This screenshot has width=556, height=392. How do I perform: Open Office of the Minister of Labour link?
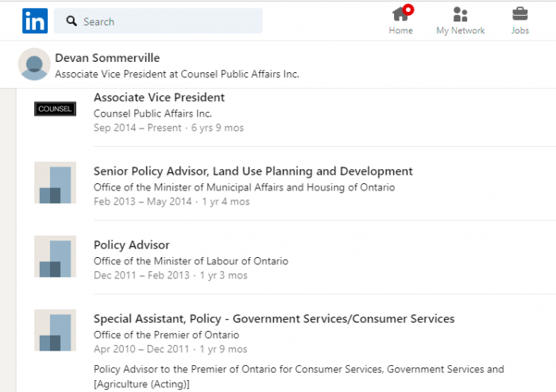(x=191, y=261)
